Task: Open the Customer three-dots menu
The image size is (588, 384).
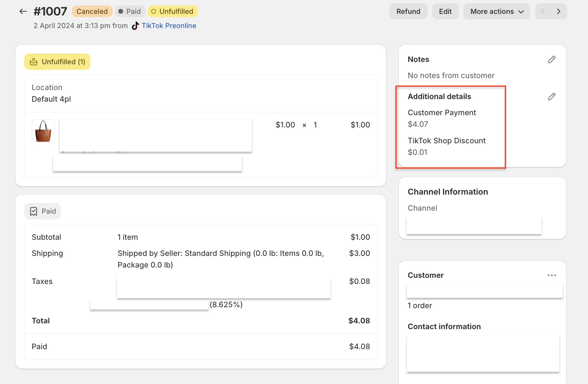Action: pyautogui.click(x=552, y=275)
